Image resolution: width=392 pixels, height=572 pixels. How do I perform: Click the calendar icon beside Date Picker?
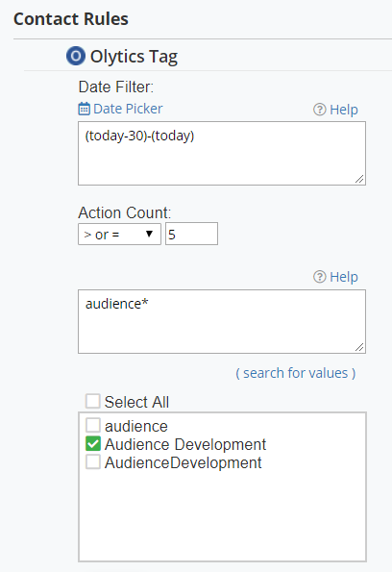pyautogui.click(x=84, y=109)
